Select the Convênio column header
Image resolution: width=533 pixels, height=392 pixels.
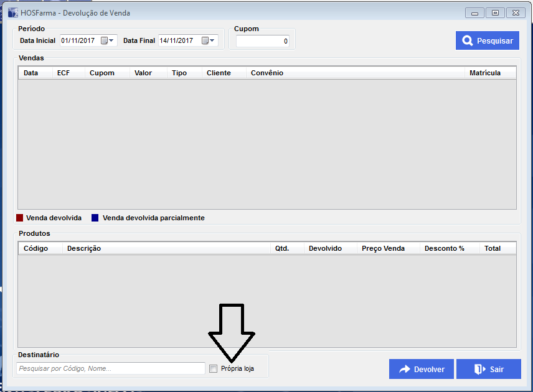(267, 73)
